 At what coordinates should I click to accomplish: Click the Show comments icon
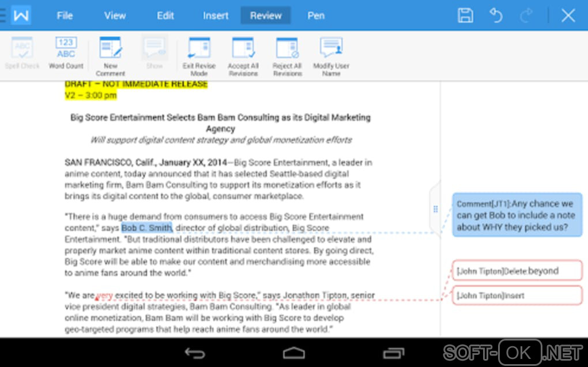(x=154, y=53)
